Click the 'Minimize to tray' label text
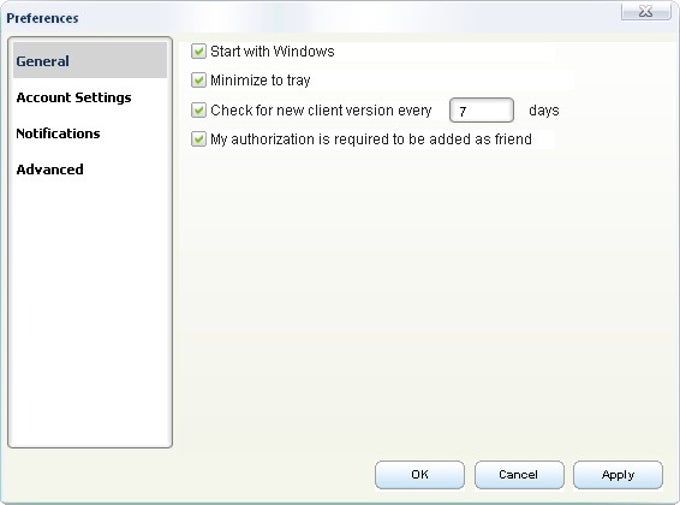Screen dimensions: 680x505 click(260, 80)
